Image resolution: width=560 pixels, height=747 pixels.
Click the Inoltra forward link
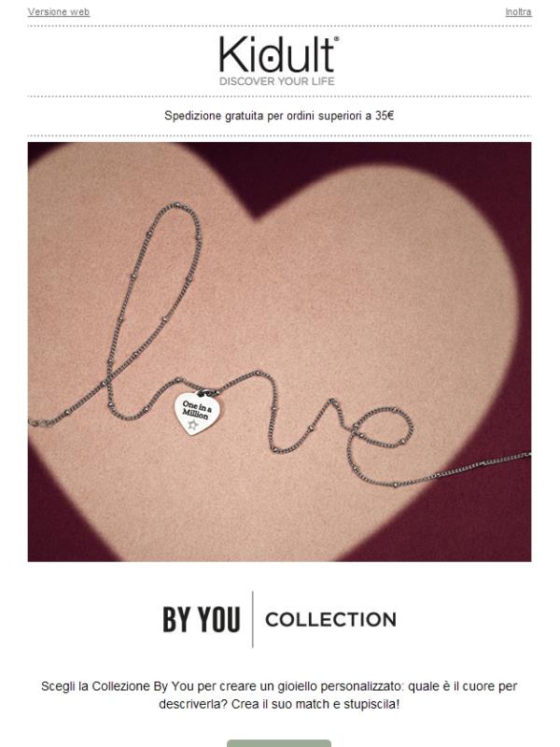click(518, 12)
